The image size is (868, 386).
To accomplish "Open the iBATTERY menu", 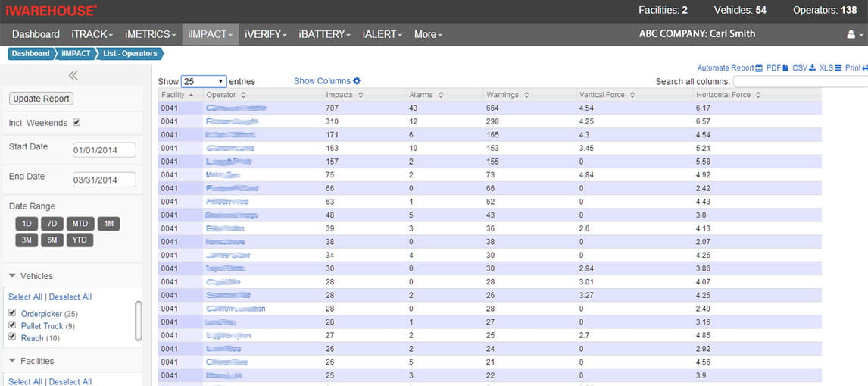I will (x=324, y=34).
